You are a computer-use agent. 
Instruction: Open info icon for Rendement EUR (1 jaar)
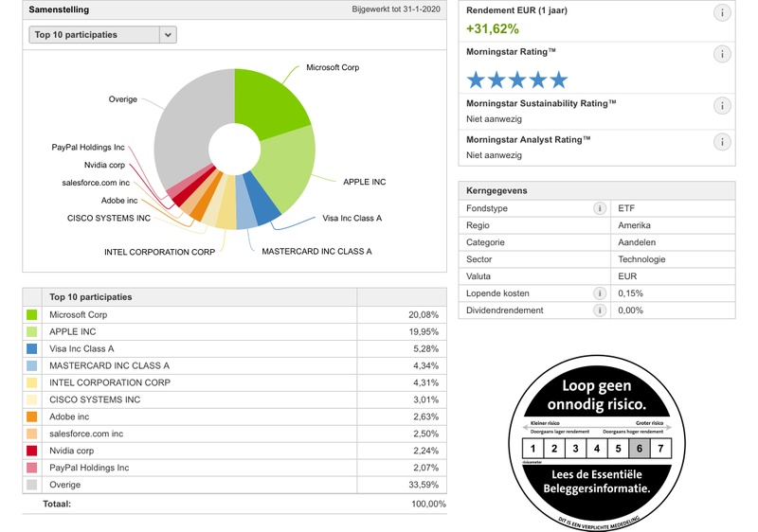point(722,13)
